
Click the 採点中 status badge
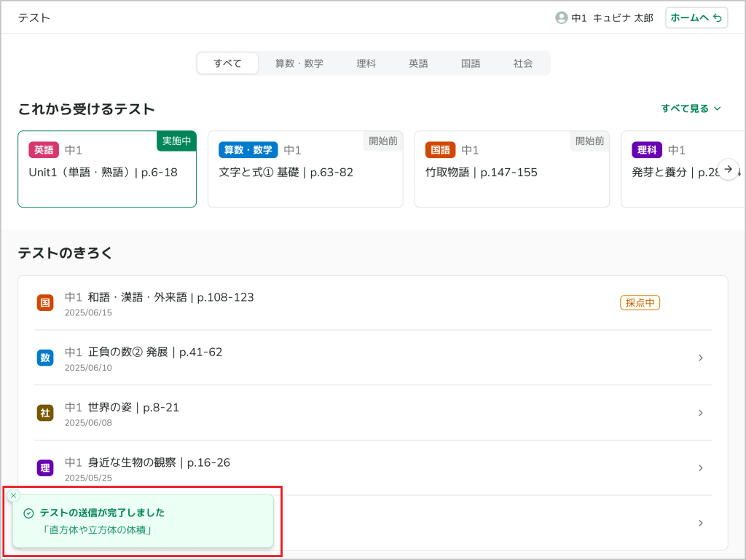640,303
